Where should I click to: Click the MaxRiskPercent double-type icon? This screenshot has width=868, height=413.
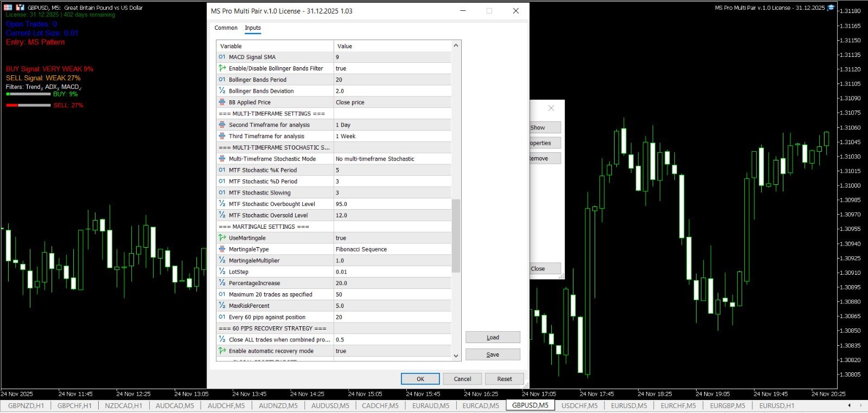(222, 306)
